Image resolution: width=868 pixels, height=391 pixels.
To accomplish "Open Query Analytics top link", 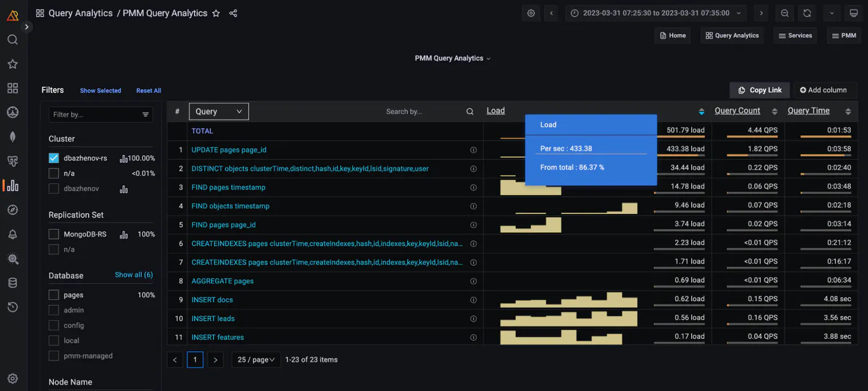I will [732, 35].
